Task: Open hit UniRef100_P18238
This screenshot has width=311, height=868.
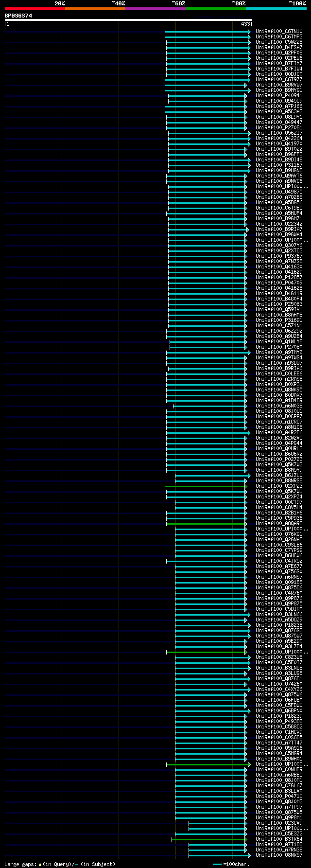Action: point(279,625)
